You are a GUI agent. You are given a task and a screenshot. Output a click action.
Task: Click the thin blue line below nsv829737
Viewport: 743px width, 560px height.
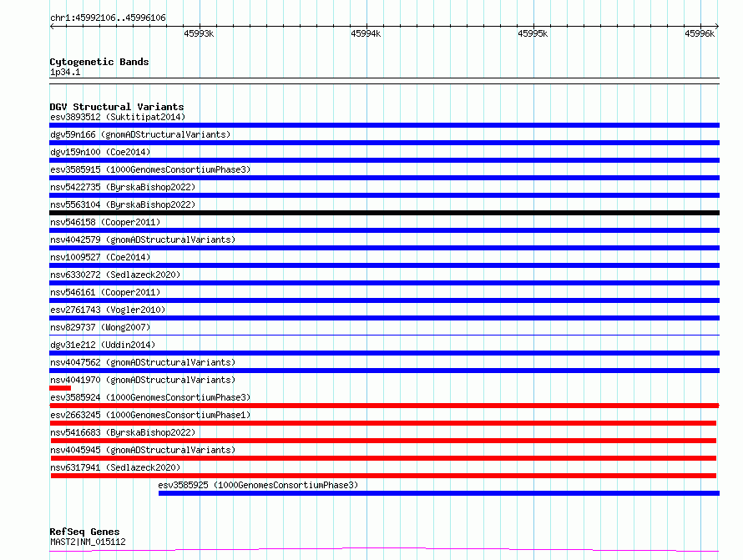pos(384,335)
